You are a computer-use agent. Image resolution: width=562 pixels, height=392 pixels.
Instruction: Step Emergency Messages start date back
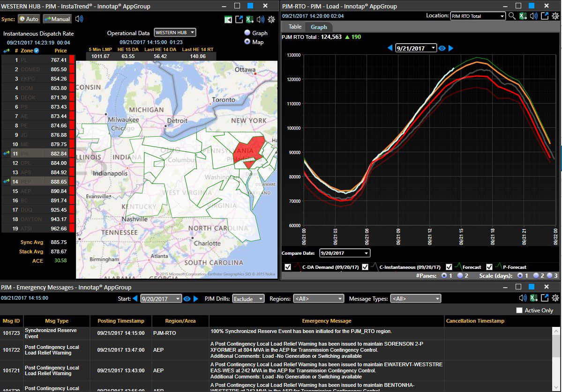point(135,298)
